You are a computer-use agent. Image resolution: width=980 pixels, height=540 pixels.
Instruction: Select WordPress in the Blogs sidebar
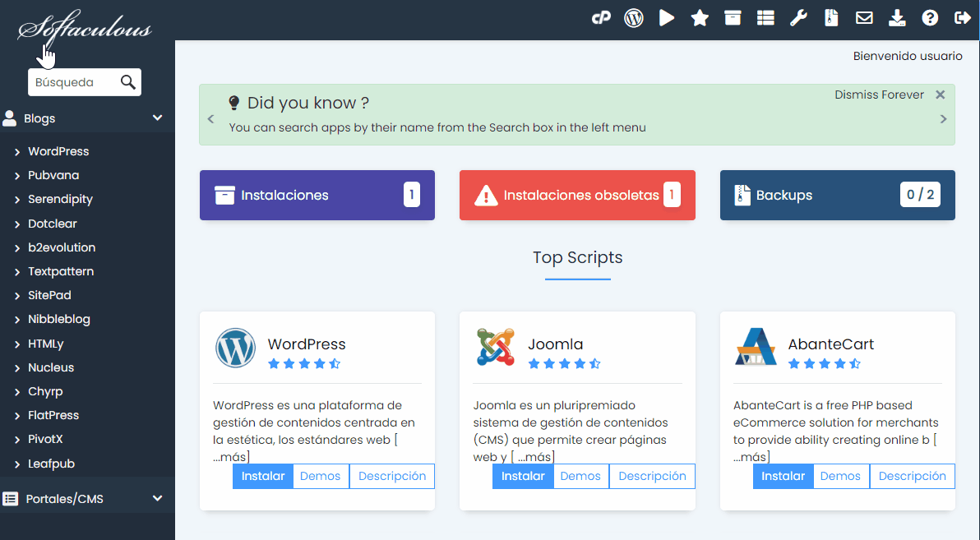pyautogui.click(x=58, y=151)
